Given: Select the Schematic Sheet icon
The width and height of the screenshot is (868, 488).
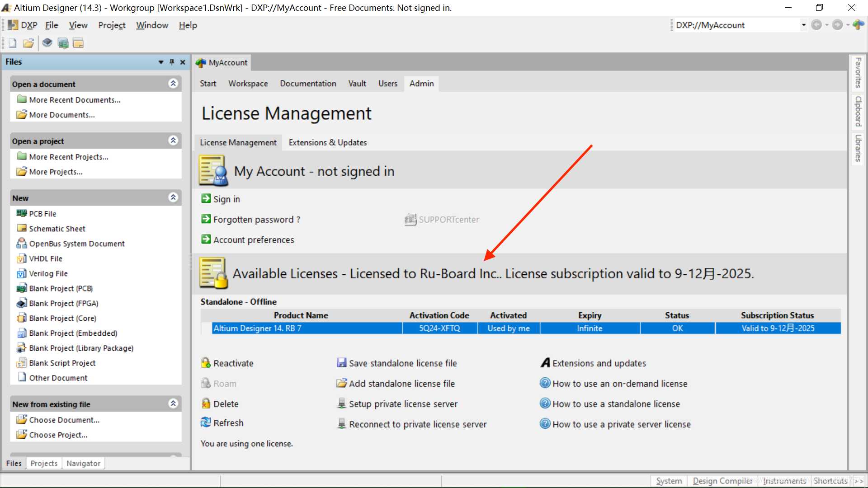Looking at the screenshot, I should tap(21, 228).
